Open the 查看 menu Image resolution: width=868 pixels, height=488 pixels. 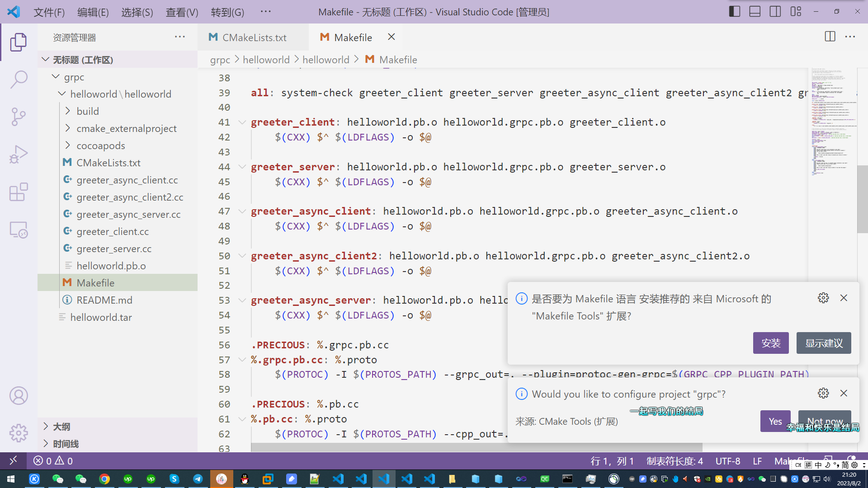click(181, 12)
